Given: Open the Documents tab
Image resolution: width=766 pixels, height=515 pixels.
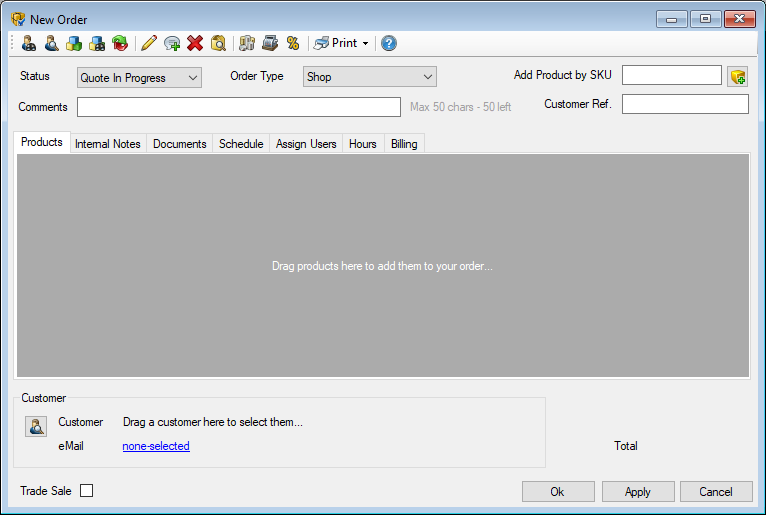Looking at the screenshot, I should 180,144.
